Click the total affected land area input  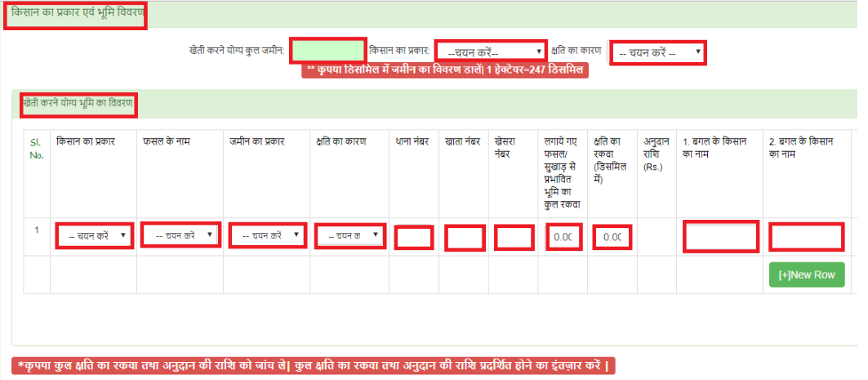click(x=563, y=237)
